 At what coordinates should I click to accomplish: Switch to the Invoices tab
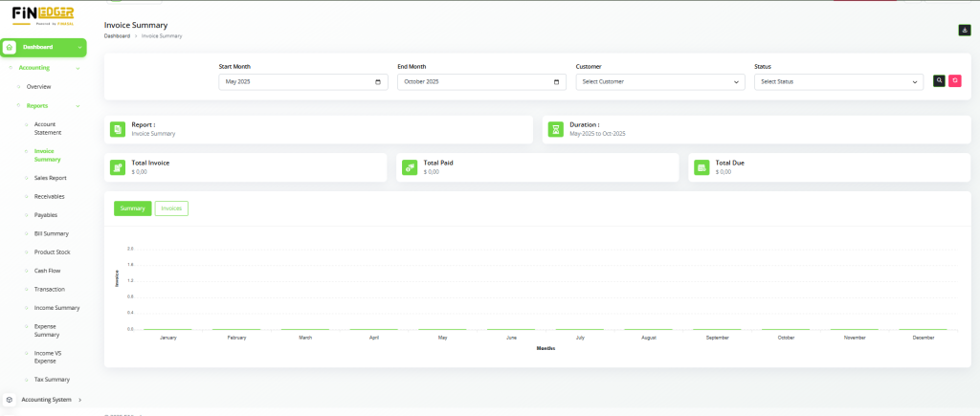click(171, 208)
